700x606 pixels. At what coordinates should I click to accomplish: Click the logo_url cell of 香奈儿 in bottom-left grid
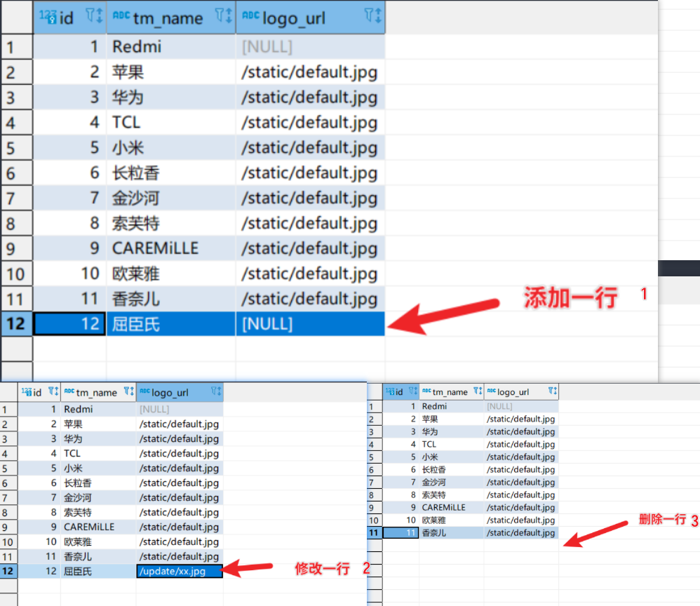coord(180,556)
